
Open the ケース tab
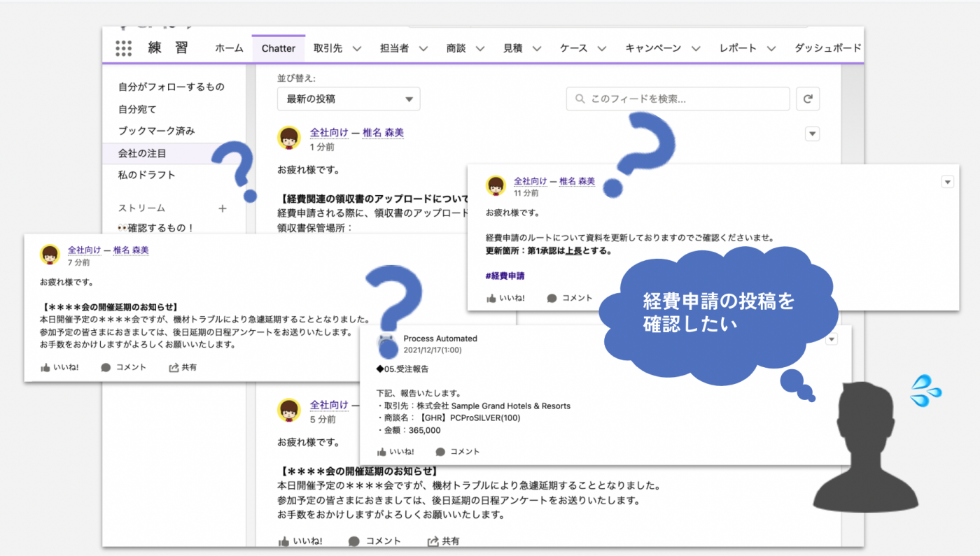point(574,48)
